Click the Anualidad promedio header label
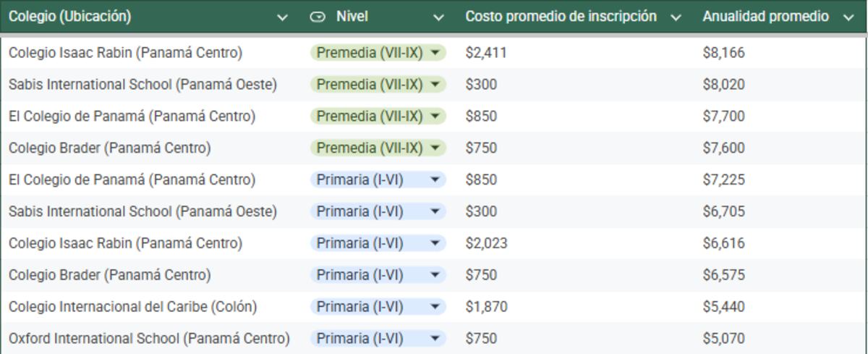 click(765, 17)
